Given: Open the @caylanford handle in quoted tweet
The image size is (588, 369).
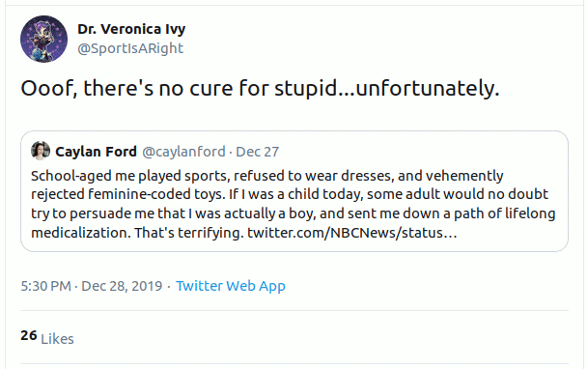Looking at the screenshot, I should (183, 152).
